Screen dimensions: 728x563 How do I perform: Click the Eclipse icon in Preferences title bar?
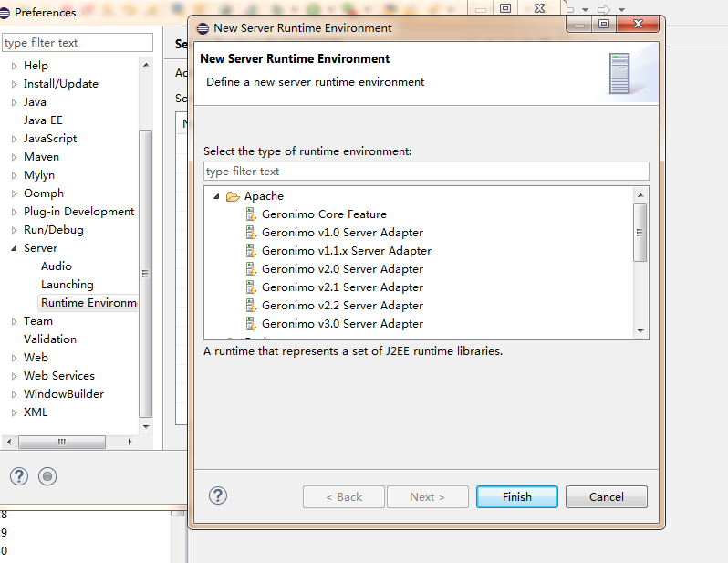click(x=5, y=13)
